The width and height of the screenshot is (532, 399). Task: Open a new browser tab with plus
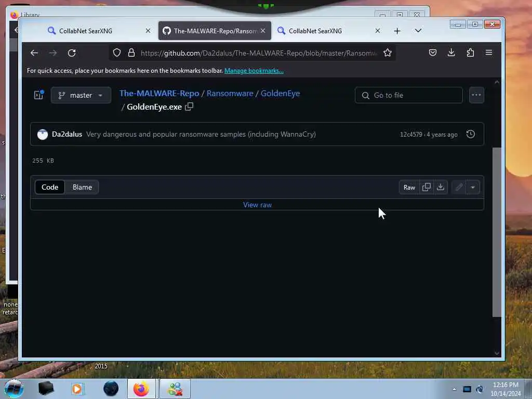point(397,31)
